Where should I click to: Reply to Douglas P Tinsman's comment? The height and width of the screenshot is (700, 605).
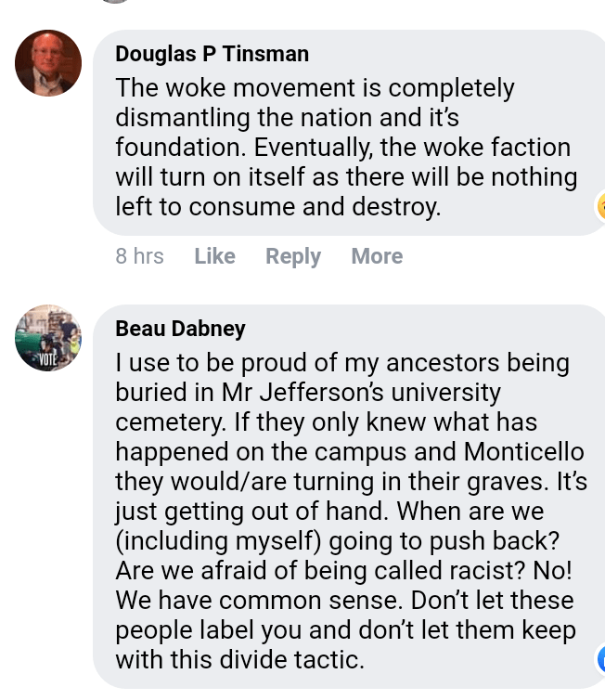[x=293, y=256]
